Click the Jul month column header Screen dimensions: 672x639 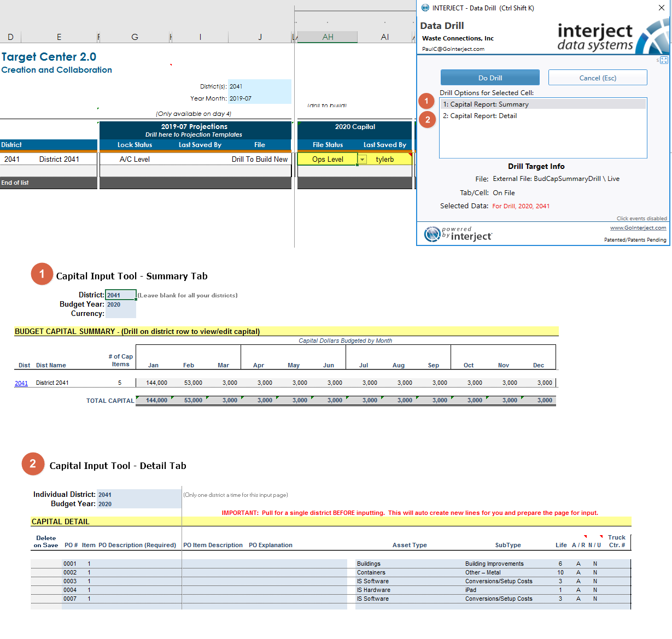(x=364, y=365)
